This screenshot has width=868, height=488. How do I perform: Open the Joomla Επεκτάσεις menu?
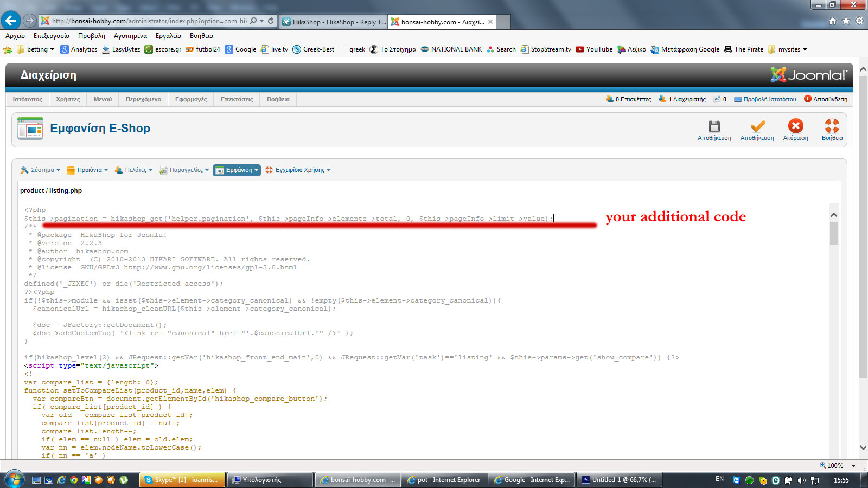[x=237, y=99]
